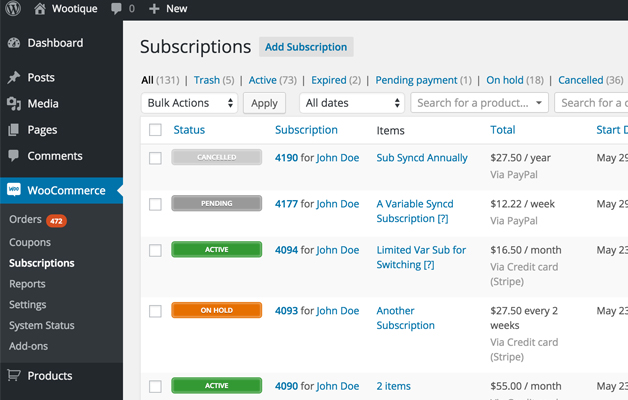The width and height of the screenshot is (628, 400).
Task: Open the Bulk Actions dropdown
Action: tap(189, 103)
